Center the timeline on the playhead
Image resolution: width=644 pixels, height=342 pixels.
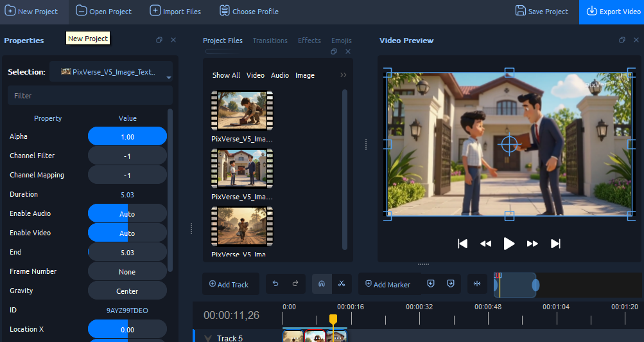[477, 283]
